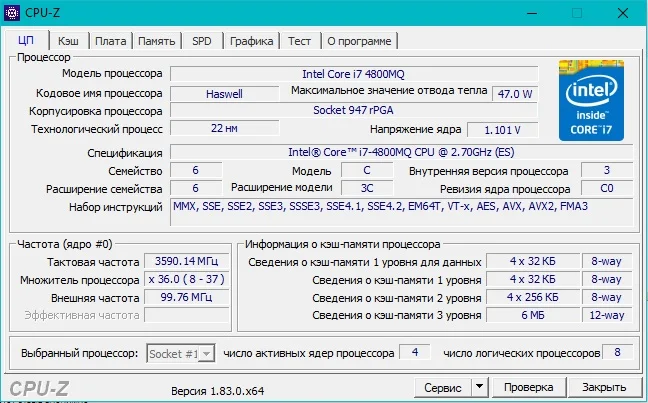This screenshot has height=403, width=648.
Task: Open the ЦП tab
Action: click(26, 41)
